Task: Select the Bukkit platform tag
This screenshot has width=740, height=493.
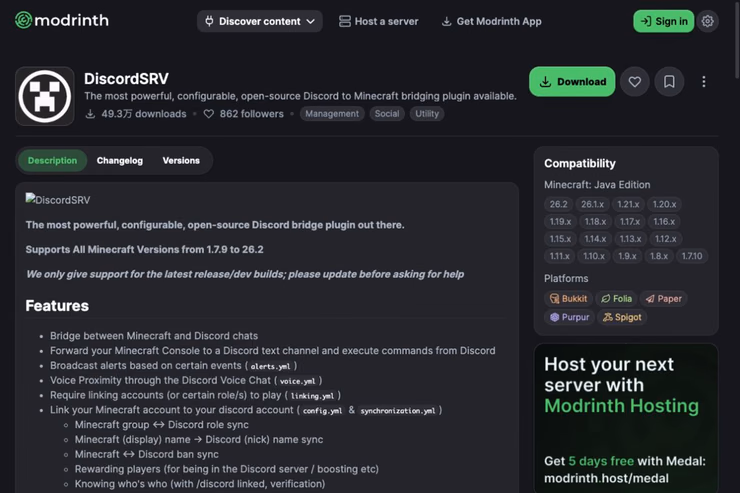Action: tap(568, 299)
